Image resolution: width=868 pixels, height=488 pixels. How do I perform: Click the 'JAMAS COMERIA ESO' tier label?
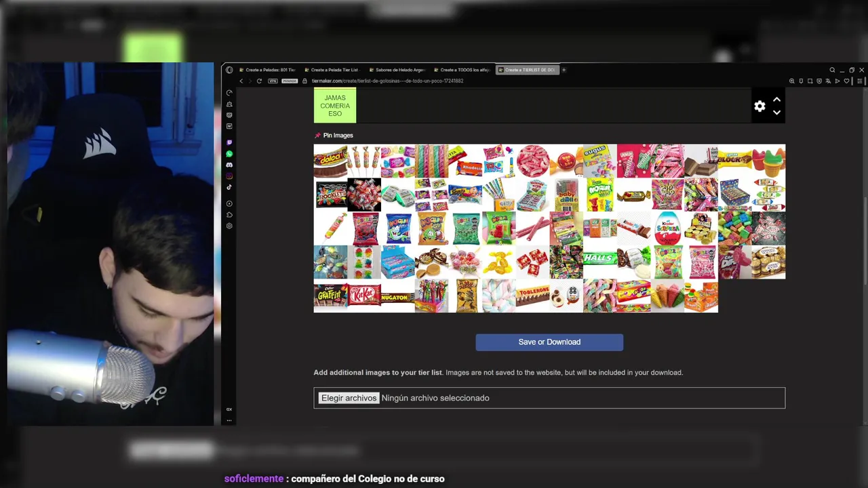[x=335, y=106]
